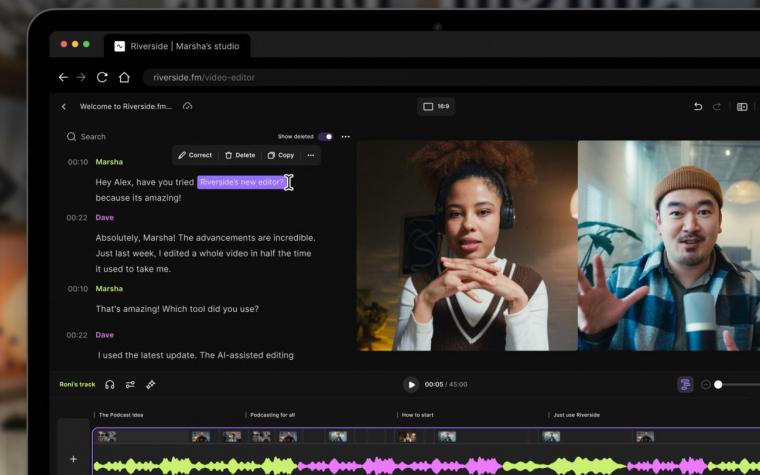
Task: Open more actions in selection toolbar
Action: (311, 155)
